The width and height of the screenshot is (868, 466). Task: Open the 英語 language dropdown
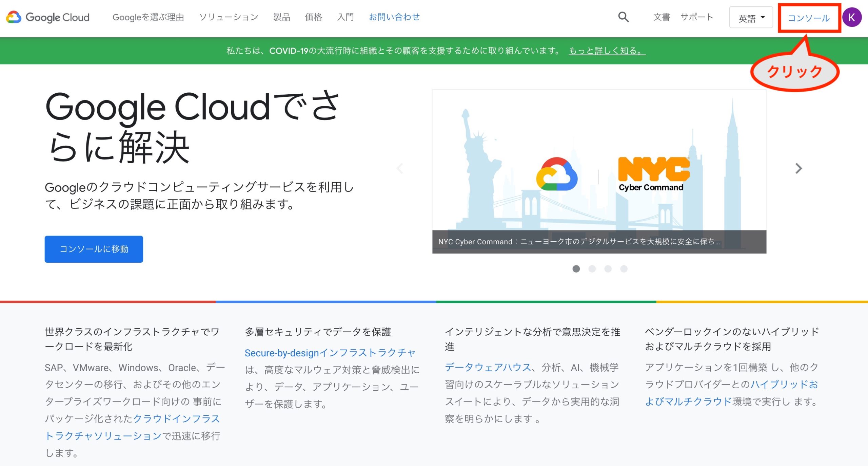pos(751,17)
